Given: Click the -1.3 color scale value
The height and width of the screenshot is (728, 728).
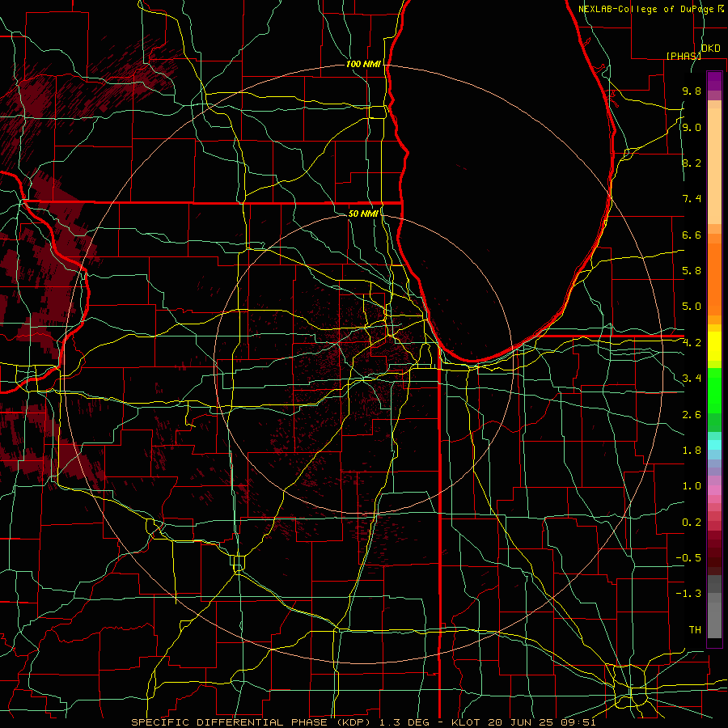Looking at the screenshot, I should click(688, 594).
